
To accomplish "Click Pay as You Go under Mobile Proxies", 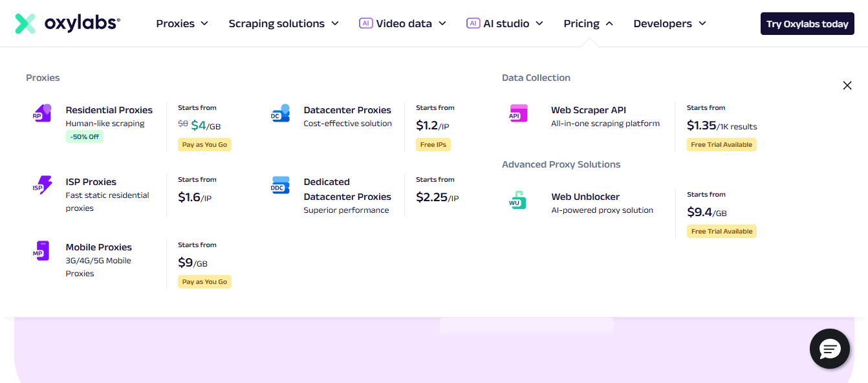I will [x=204, y=282].
